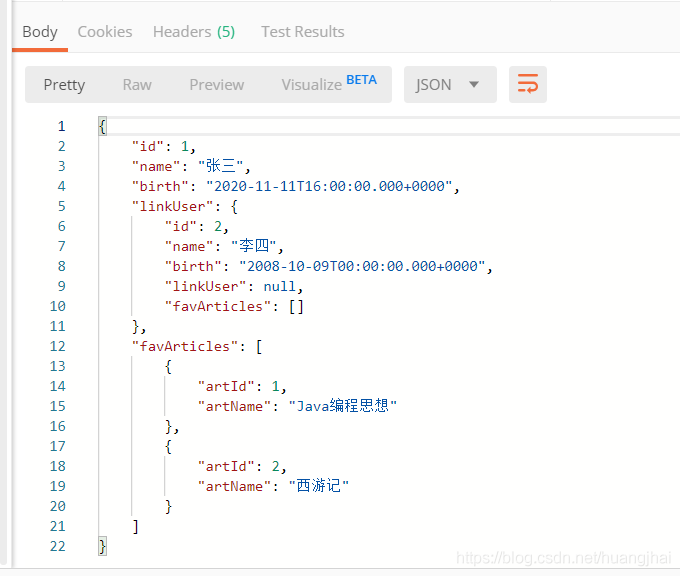
Task: Select the Visualize BETA view
Action: (x=329, y=84)
